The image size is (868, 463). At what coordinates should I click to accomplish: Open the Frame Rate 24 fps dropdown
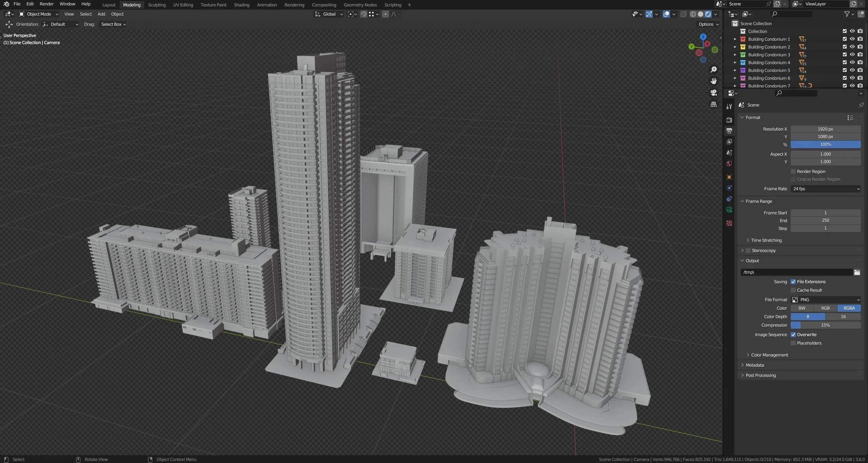coord(826,189)
